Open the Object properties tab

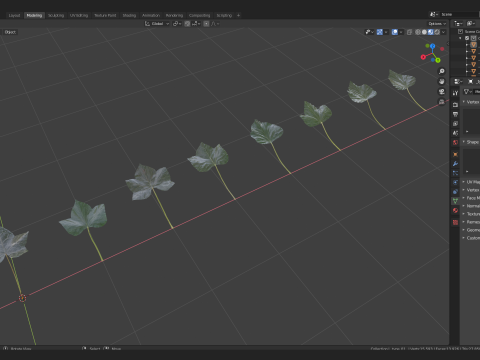click(x=455, y=154)
